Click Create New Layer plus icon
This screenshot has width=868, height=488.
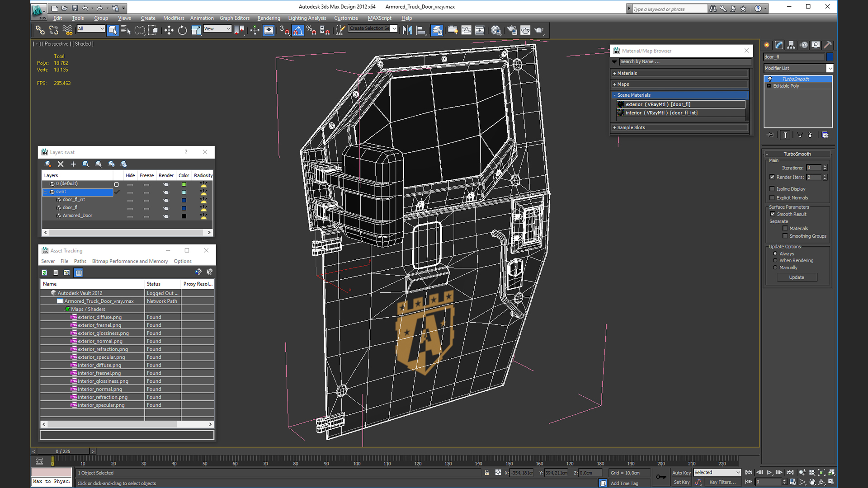(x=73, y=164)
